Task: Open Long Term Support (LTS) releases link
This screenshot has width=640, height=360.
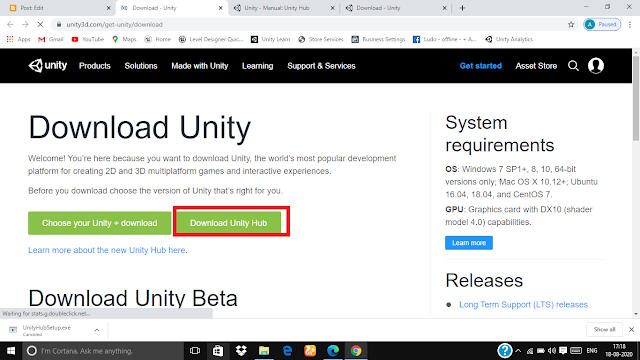Action: (523, 304)
